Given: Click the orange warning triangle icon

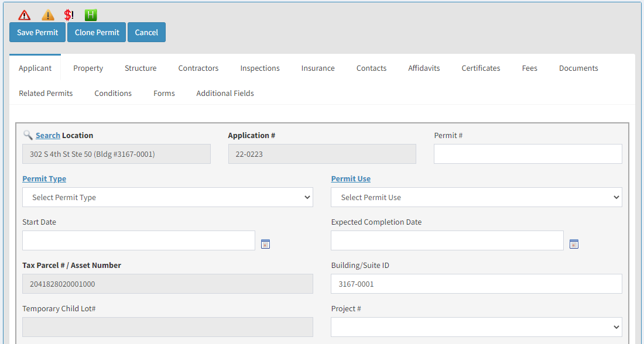Looking at the screenshot, I should click(x=48, y=15).
